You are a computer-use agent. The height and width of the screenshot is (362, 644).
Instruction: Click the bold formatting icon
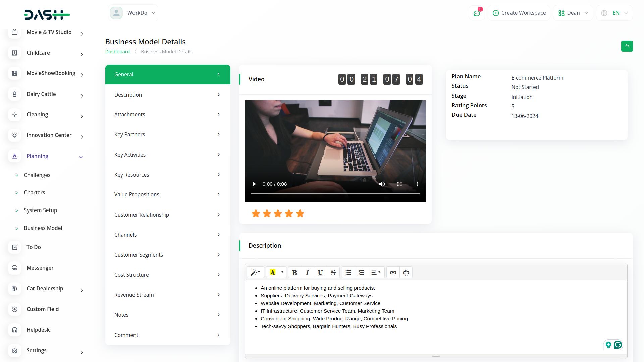294,273
